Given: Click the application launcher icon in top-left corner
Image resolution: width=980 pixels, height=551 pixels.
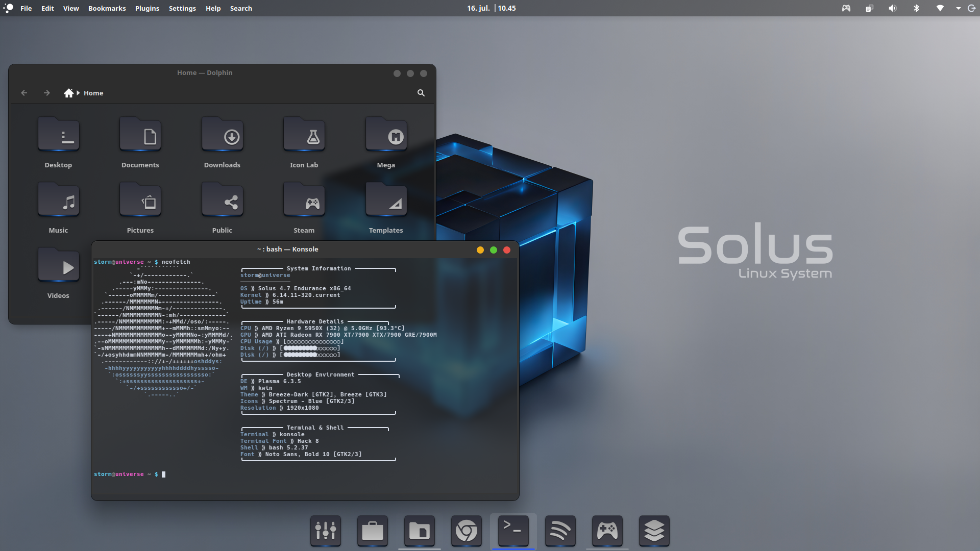Looking at the screenshot, I should point(8,8).
